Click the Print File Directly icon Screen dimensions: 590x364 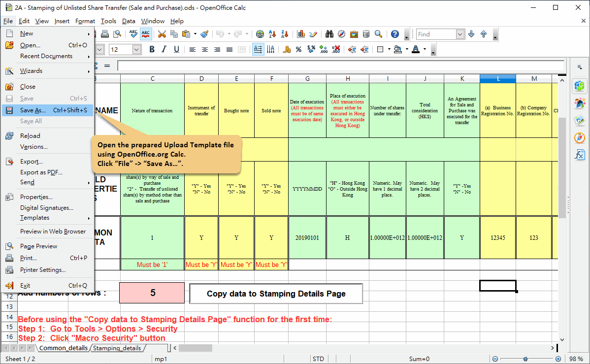[105, 34]
